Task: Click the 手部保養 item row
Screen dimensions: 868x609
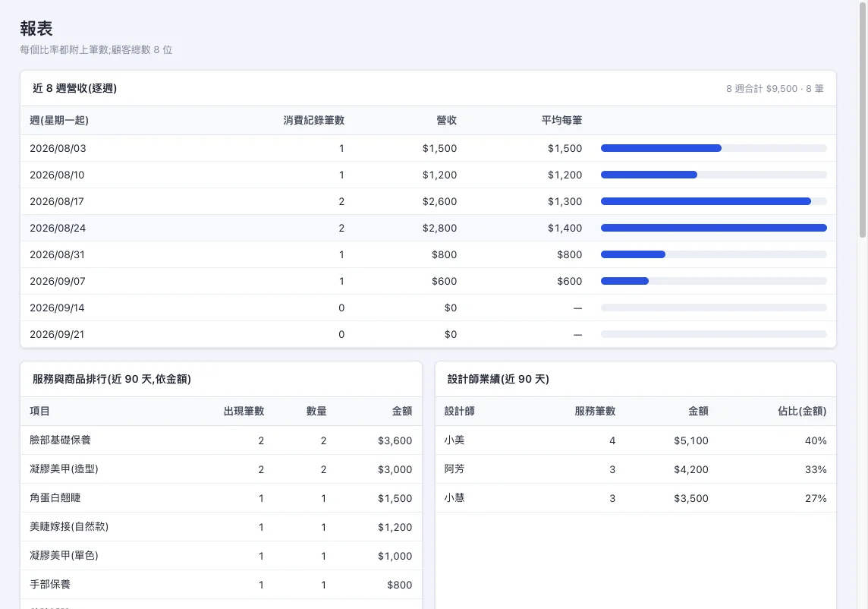Action: tap(221, 584)
